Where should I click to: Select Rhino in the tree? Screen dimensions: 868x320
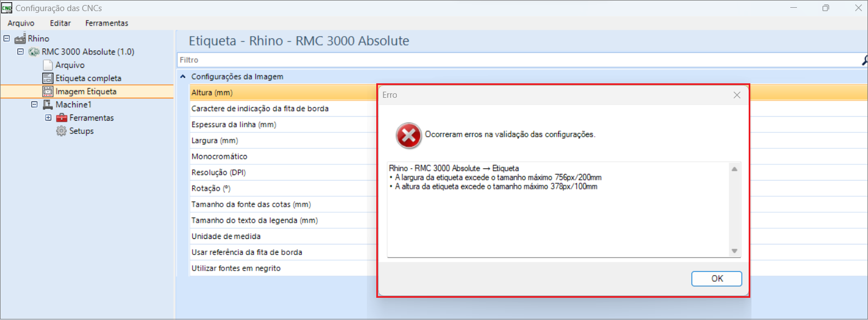pyautogui.click(x=38, y=39)
